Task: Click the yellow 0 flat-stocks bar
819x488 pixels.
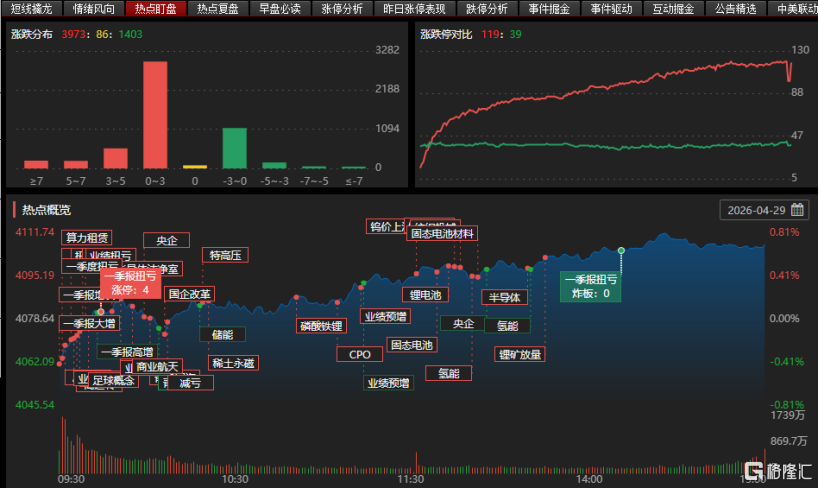Action: click(195, 167)
